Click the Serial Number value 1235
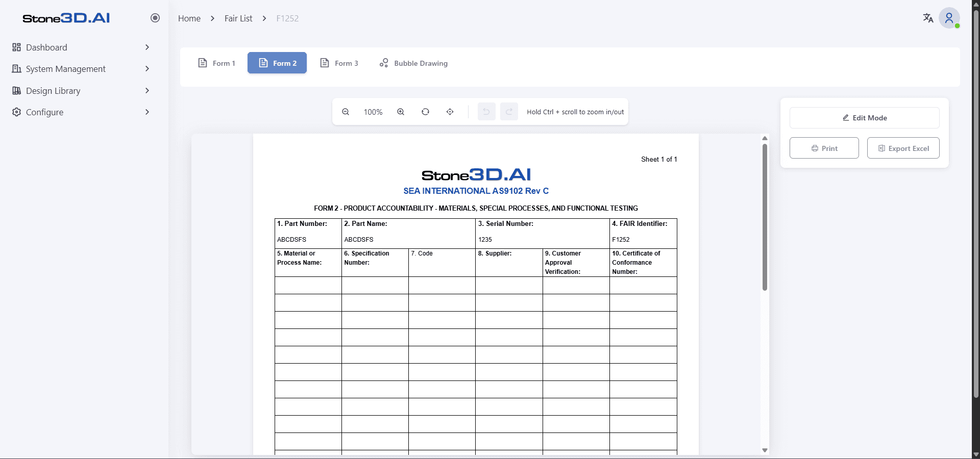Image resolution: width=980 pixels, height=459 pixels. point(485,239)
